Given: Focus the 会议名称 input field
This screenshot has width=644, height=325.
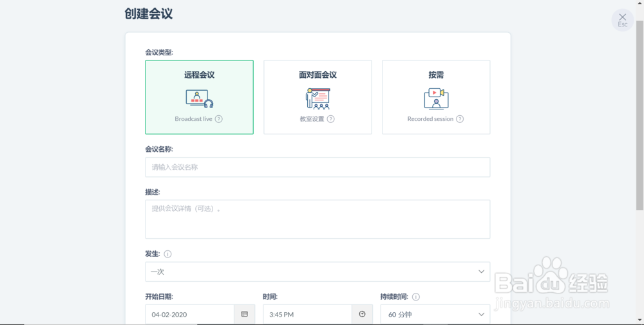Looking at the screenshot, I should pos(317,167).
